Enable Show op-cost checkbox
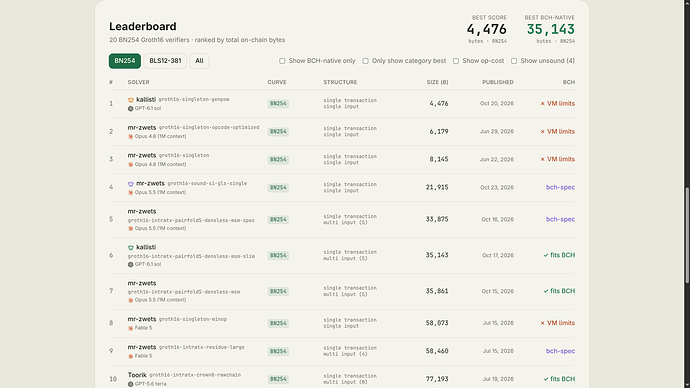Viewport: 690px width, 388px height. pos(456,61)
